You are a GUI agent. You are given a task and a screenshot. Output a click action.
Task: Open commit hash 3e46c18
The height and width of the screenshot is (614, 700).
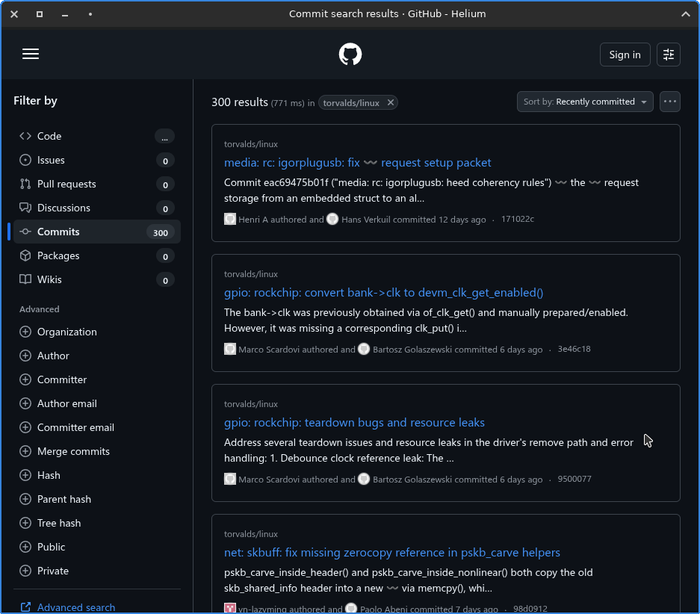pyautogui.click(x=574, y=349)
